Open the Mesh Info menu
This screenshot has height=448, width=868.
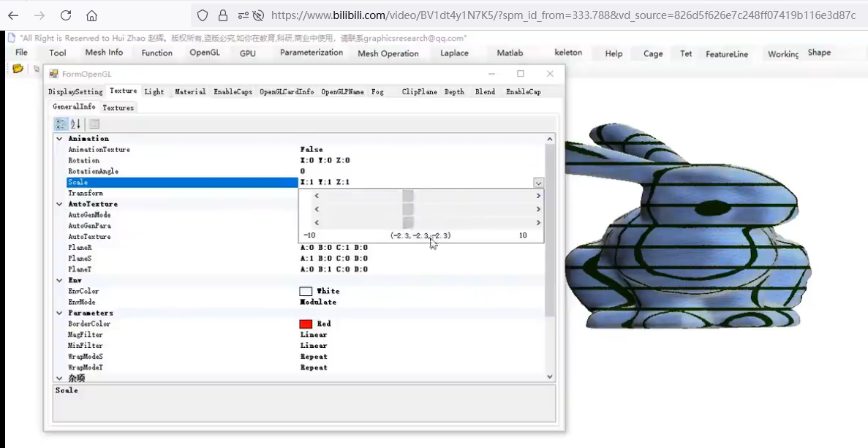coord(104,53)
